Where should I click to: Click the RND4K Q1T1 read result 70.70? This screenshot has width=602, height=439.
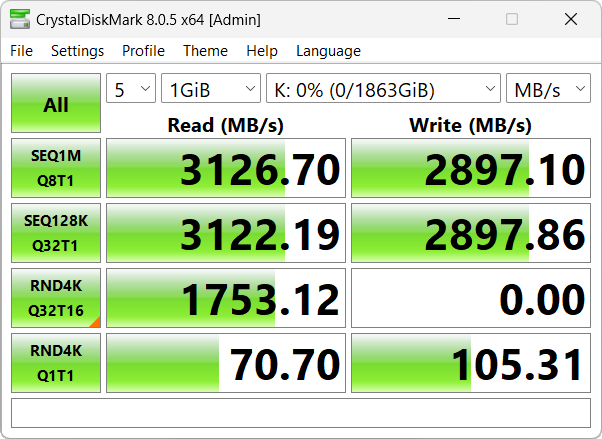click(226, 363)
